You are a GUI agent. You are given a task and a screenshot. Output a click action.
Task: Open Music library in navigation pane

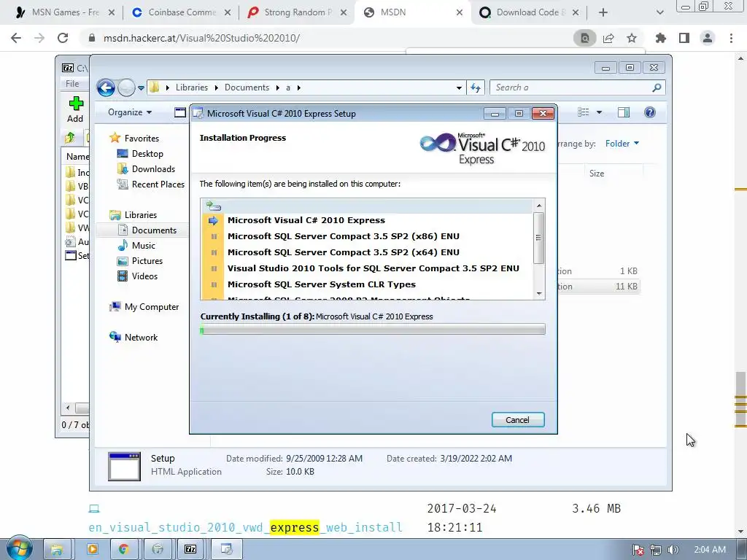[144, 245]
